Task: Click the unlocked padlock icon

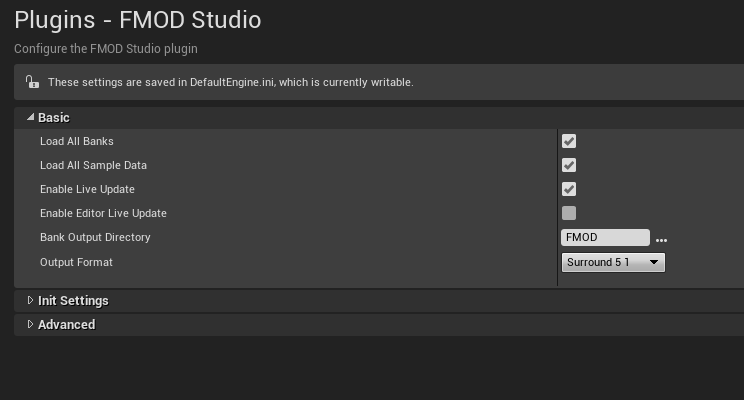Action: 32,82
